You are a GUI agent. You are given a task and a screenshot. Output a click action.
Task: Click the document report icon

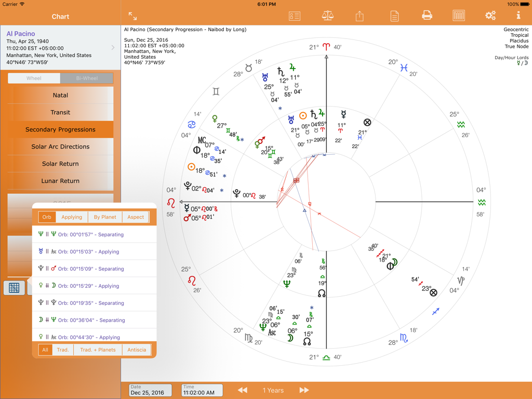point(394,16)
